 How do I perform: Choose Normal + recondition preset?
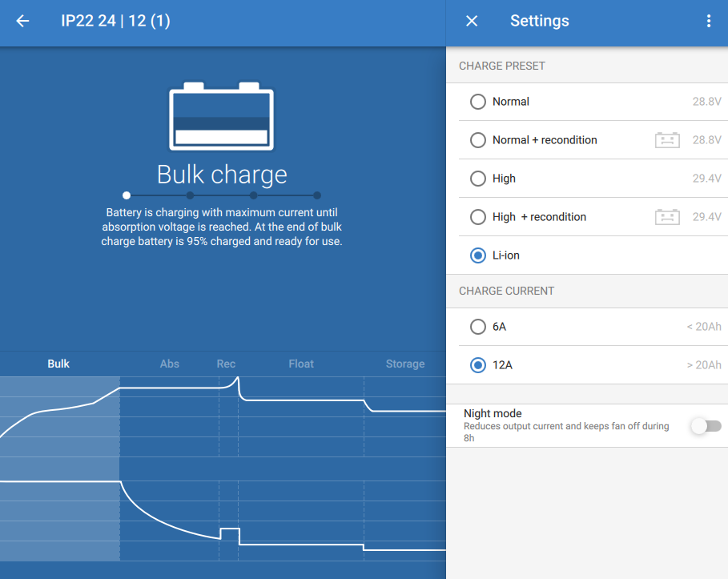coord(478,140)
